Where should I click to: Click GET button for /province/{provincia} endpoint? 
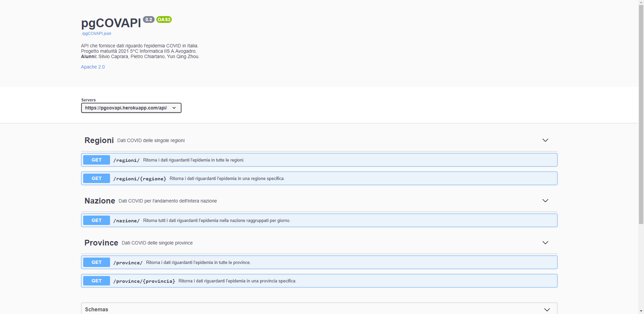[x=97, y=281]
